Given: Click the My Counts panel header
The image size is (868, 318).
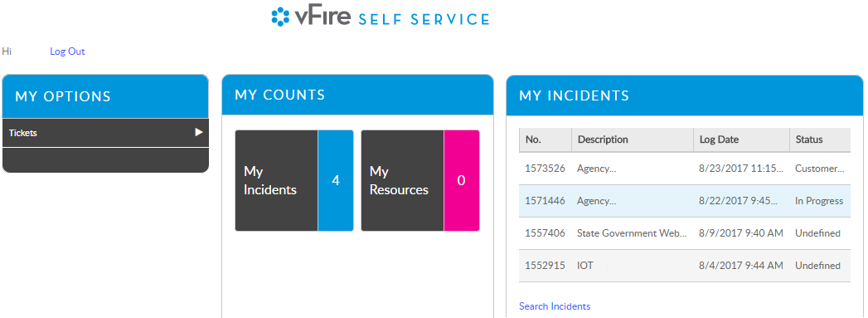Looking at the screenshot, I should click(x=357, y=95).
